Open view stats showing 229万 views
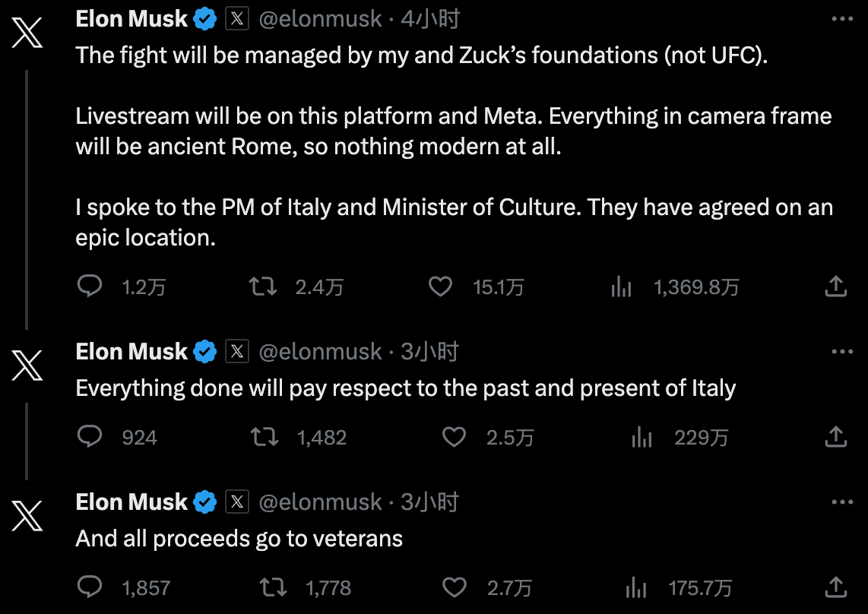The image size is (868, 614). point(642,437)
